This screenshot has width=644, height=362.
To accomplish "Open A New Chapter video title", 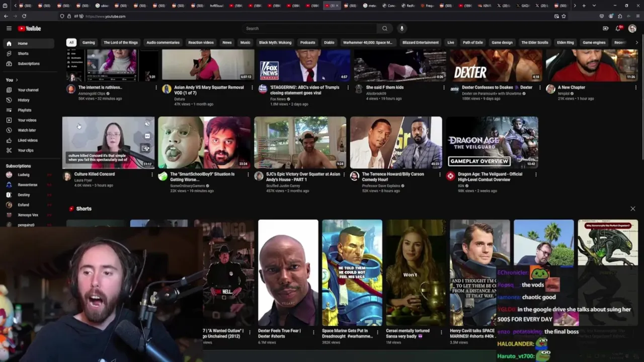I will tap(572, 87).
